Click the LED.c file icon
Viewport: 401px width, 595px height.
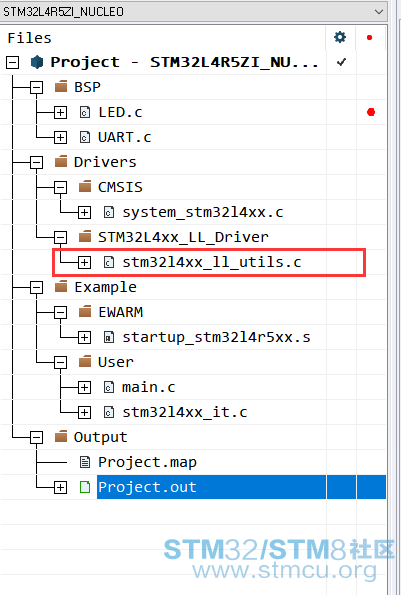85,112
